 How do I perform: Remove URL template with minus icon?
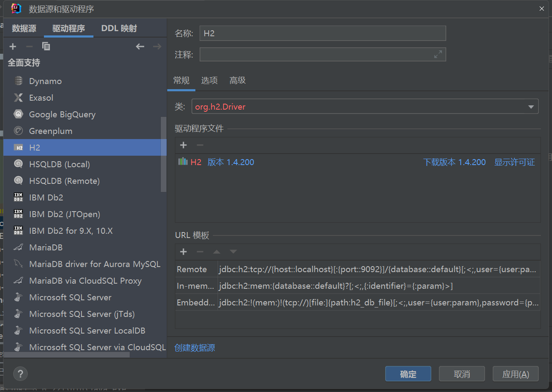pos(200,252)
